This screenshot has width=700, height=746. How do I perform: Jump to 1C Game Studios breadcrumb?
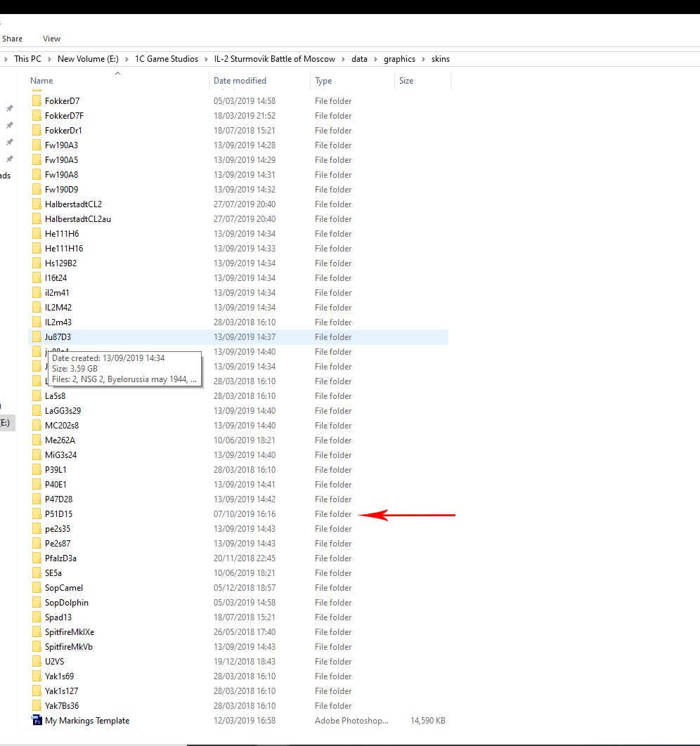point(167,59)
